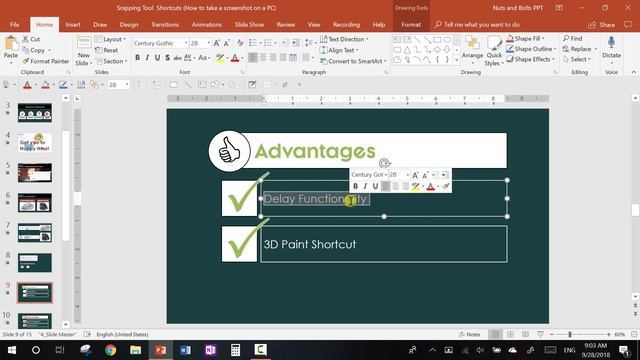This screenshot has height=360, width=640.
Task: Click the 3D Paint Shortcut text box
Action: (384, 244)
